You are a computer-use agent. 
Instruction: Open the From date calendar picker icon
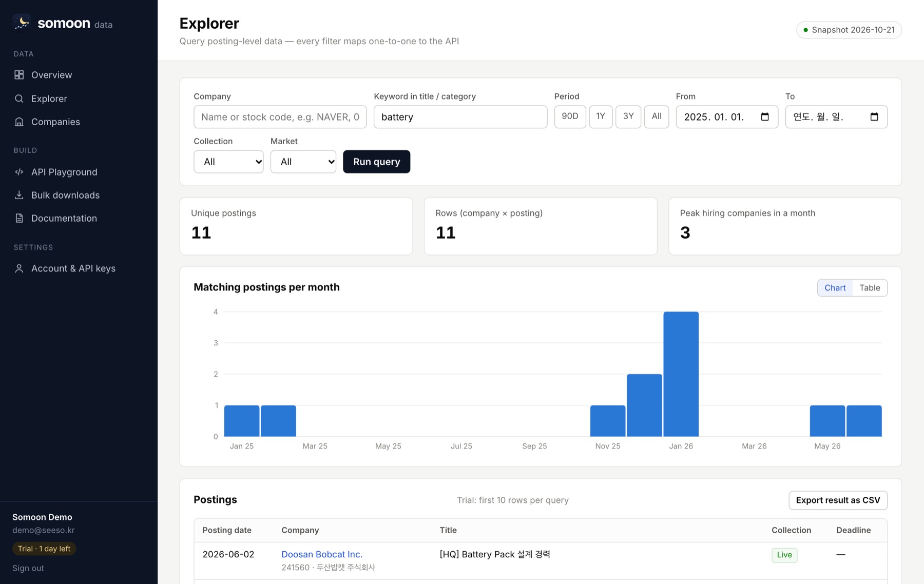tap(765, 117)
